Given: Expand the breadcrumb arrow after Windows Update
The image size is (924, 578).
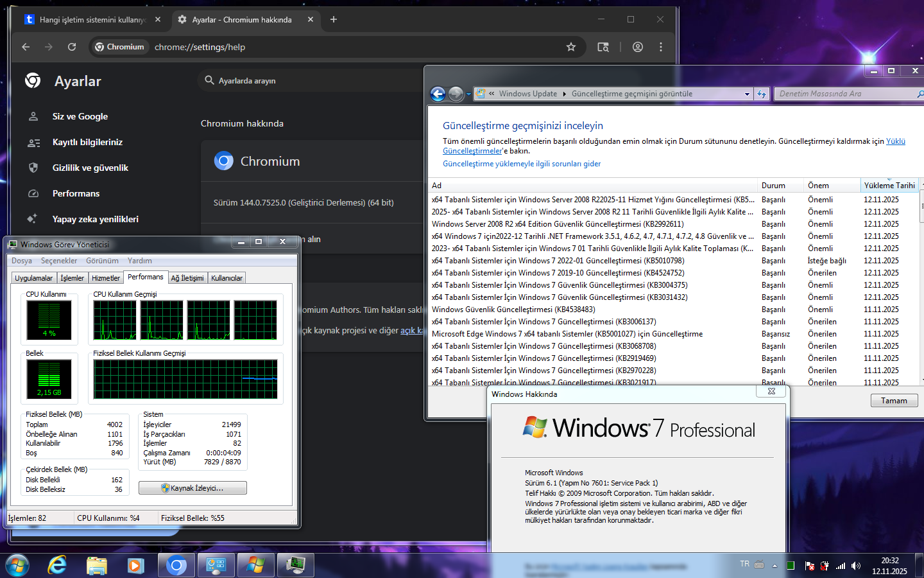Looking at the screenshot, I should (x=565, y=94).
